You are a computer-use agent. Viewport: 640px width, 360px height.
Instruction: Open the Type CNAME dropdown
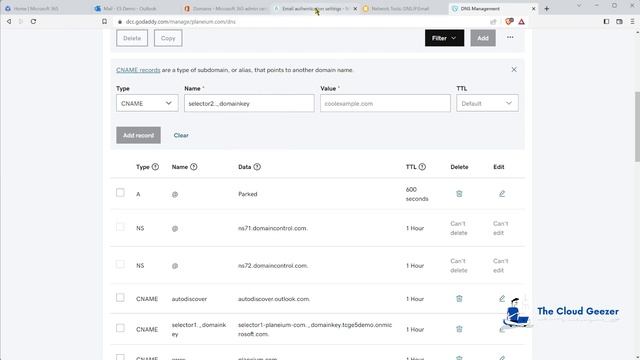pos(147,103)
